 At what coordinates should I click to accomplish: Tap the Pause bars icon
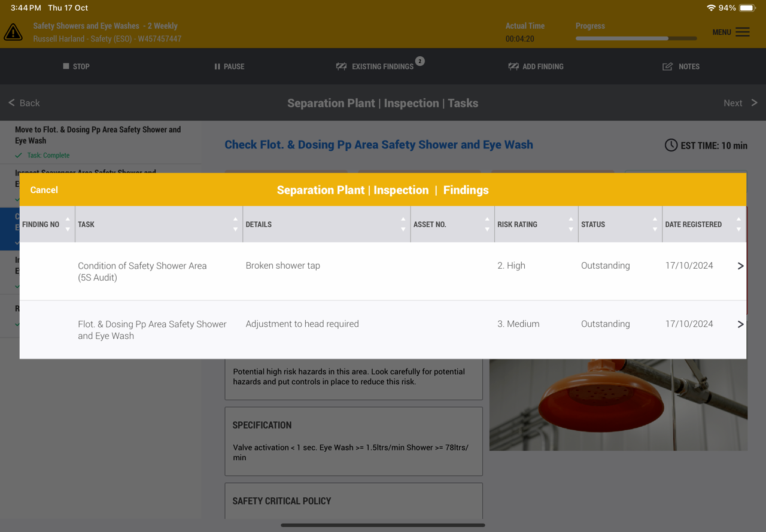coord(217,66)
